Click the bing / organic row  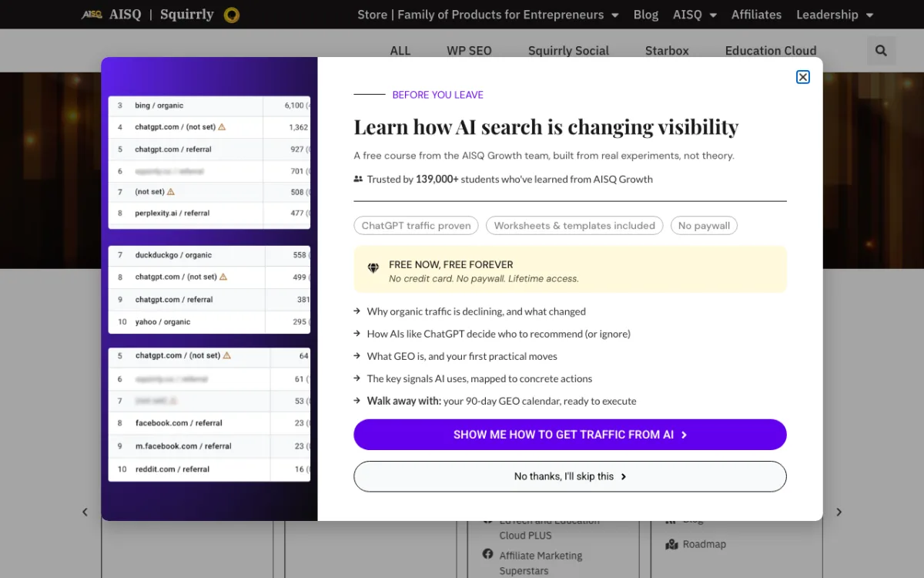click(209, 106)
